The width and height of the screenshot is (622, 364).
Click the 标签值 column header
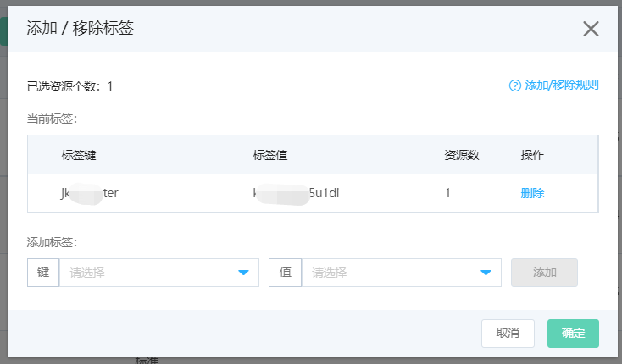(x=270, y=155)
